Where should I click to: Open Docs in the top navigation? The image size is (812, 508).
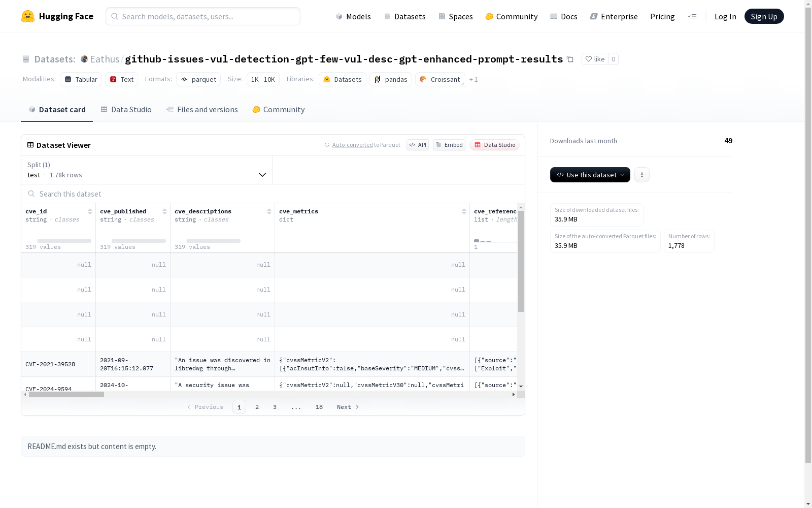click(x=564, y=16)
